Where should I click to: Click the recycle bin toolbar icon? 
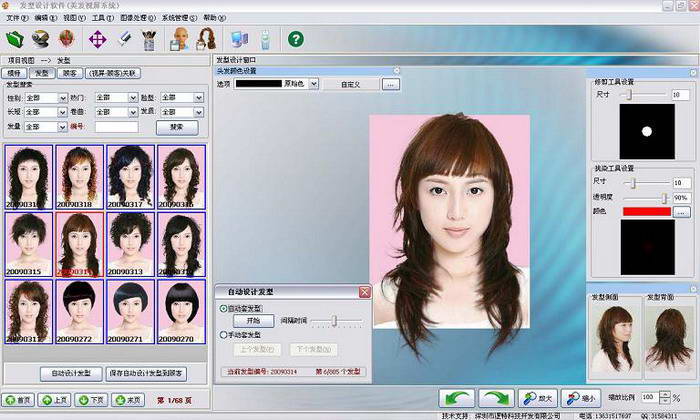tap(265, 40)
